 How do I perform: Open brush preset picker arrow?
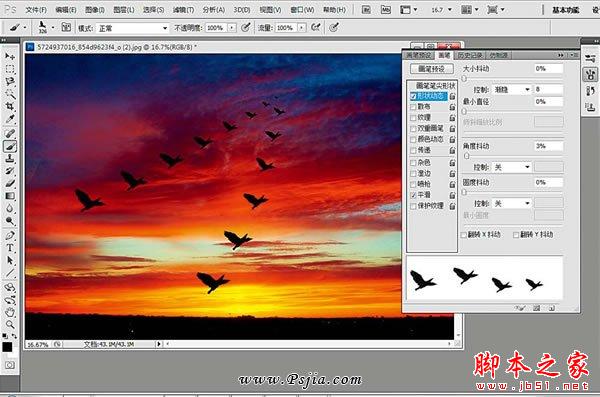point(53,28)
